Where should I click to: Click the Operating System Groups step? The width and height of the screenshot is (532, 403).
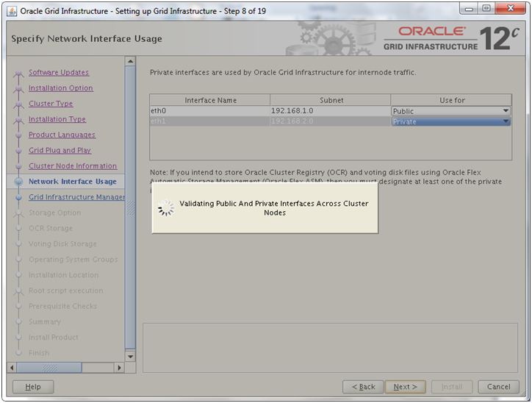click(73, 260)
